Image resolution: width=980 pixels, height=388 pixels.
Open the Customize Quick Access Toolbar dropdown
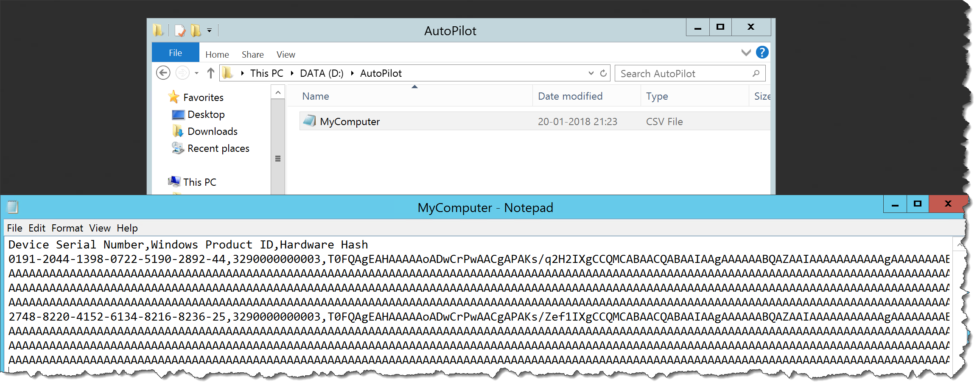(209, 30)
